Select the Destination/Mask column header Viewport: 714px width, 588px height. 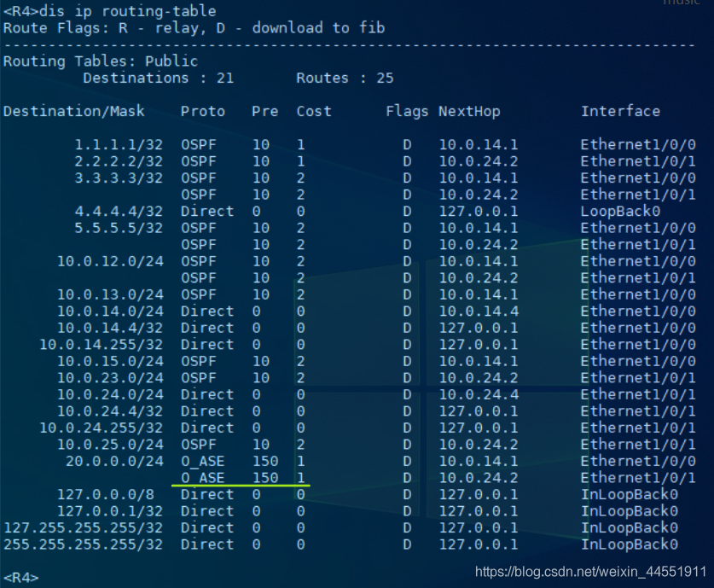click(74, 111)
